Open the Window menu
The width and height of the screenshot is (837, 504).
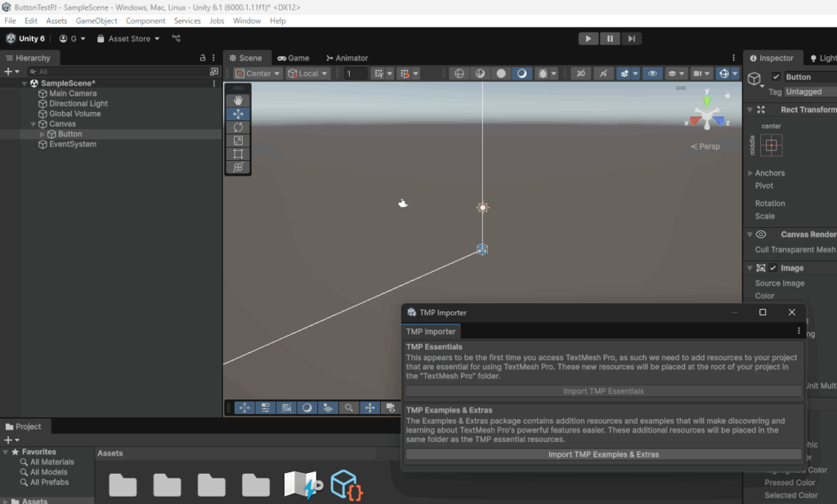point(247,20)
